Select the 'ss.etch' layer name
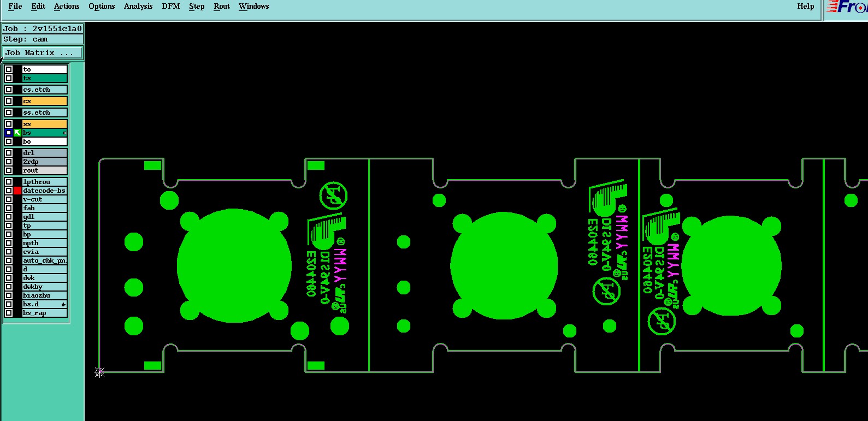This screenshot has width=868, height=421. click(45, 112)
